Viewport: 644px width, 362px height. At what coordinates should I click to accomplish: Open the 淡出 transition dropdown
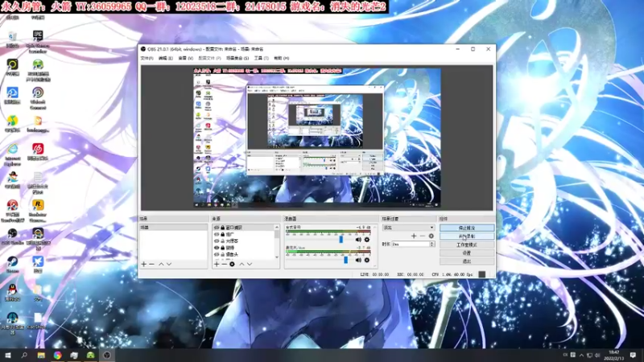point(408,228)
